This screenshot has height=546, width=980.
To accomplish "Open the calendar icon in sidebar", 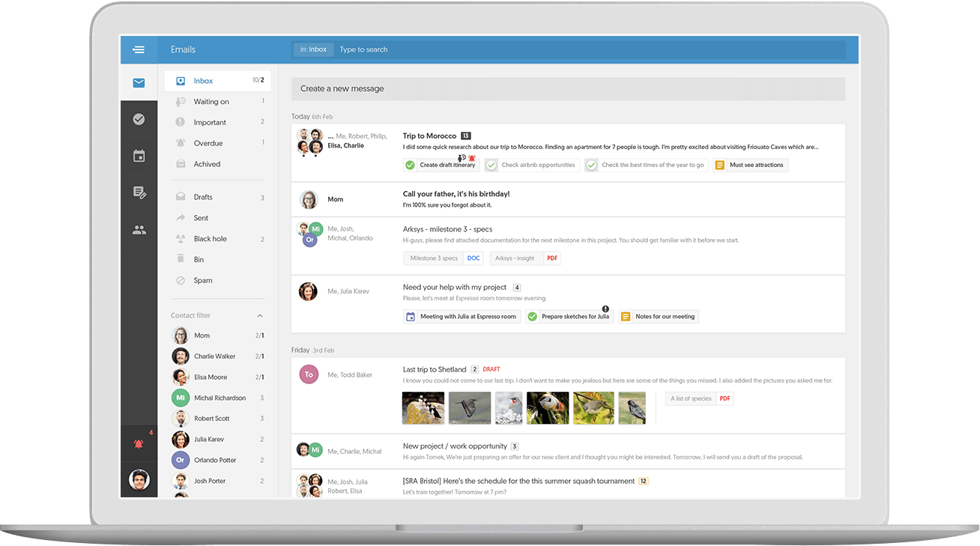I will (x=139, y=156).
